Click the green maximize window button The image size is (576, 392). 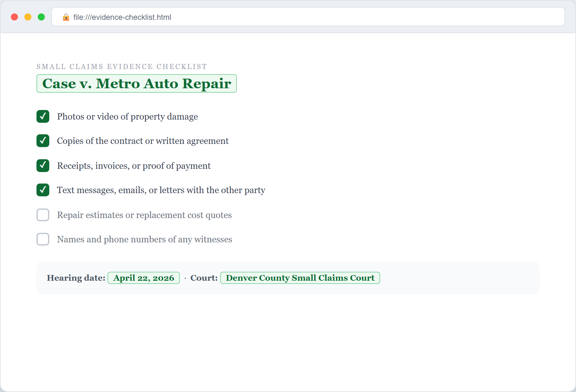tap(41, 17)
